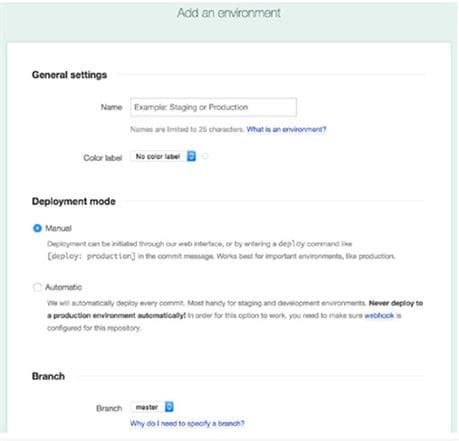Click the 'Color label' field label
This screenshot has height=441, width=459.
coord(103,158)
